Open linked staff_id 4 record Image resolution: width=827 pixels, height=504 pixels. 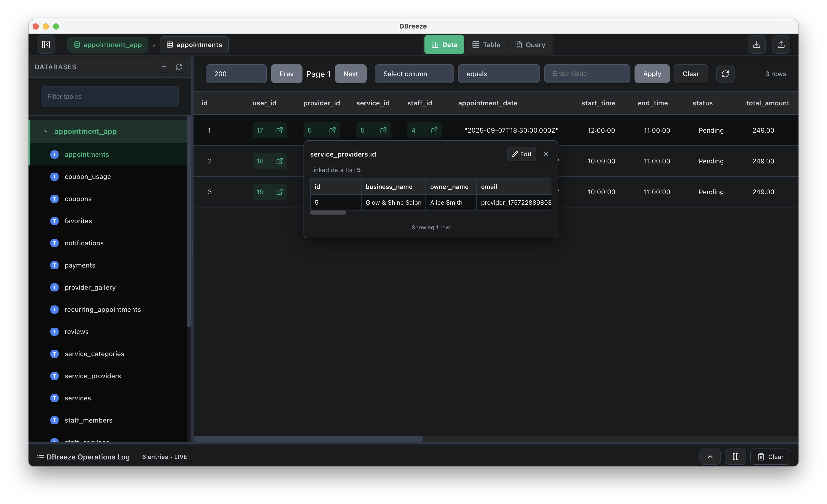click(434, 130)
